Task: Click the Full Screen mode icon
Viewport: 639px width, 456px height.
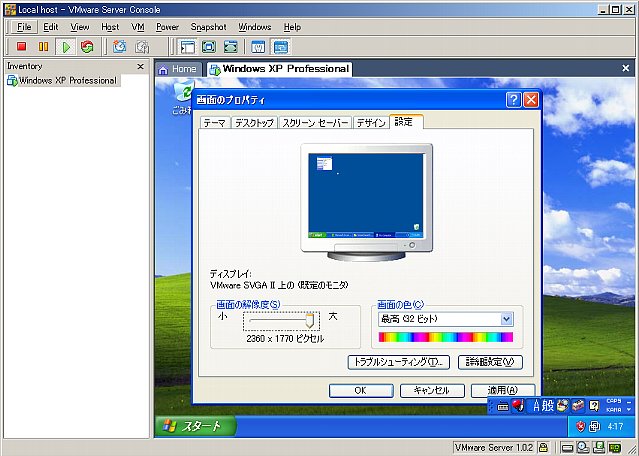Action: coord(209,46)
